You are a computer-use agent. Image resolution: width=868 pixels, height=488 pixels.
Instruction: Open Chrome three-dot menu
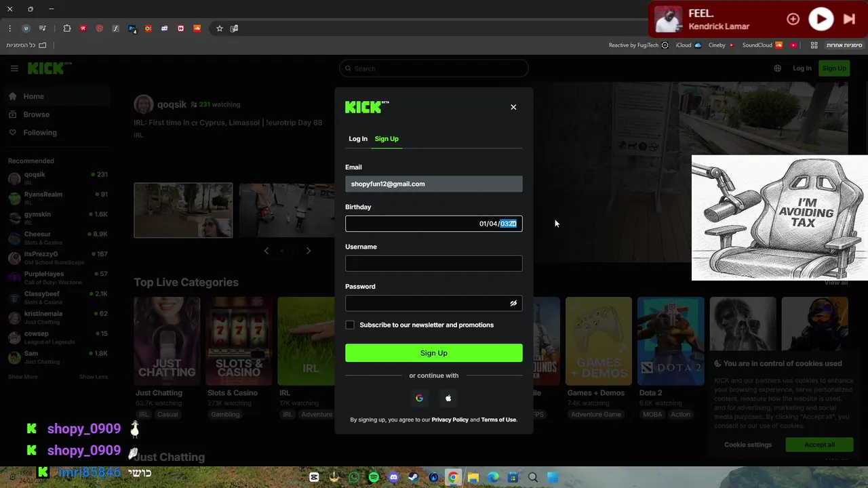[9, 28]
